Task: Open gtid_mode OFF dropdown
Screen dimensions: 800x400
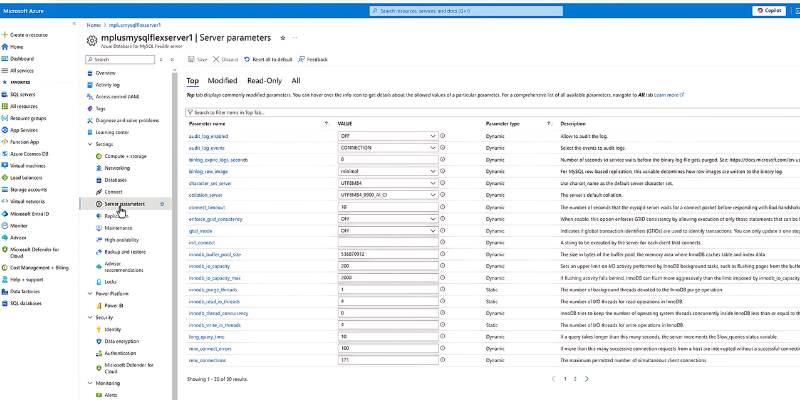Action: pyautogui.click(x=388, y=231)
